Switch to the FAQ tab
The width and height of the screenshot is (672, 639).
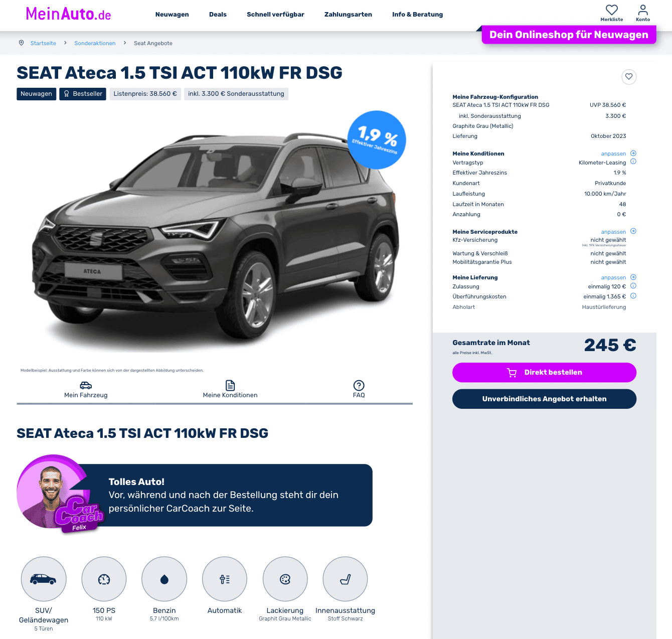(x=359, y=390)
